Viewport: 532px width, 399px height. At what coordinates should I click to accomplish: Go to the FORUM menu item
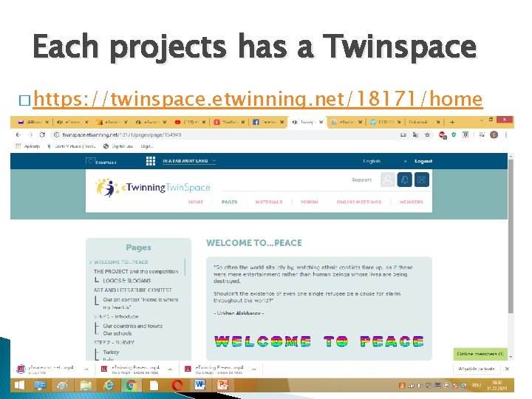pos(310,202)
